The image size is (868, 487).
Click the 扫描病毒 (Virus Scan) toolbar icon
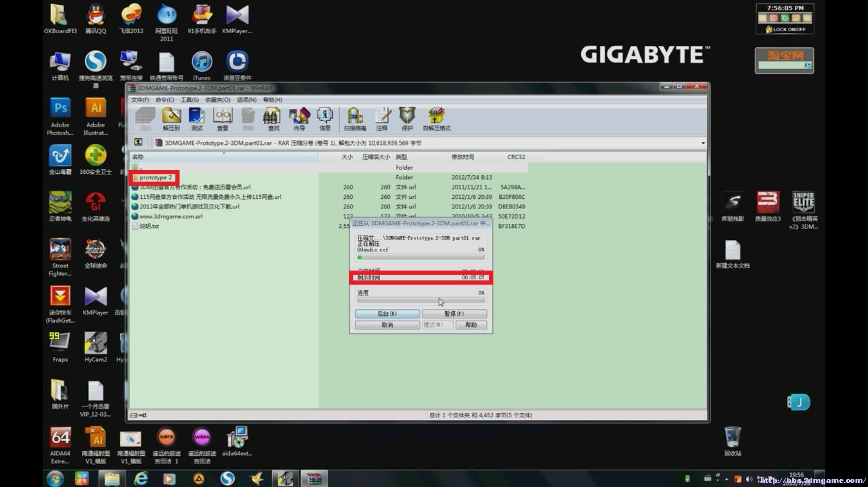(355, 119)
